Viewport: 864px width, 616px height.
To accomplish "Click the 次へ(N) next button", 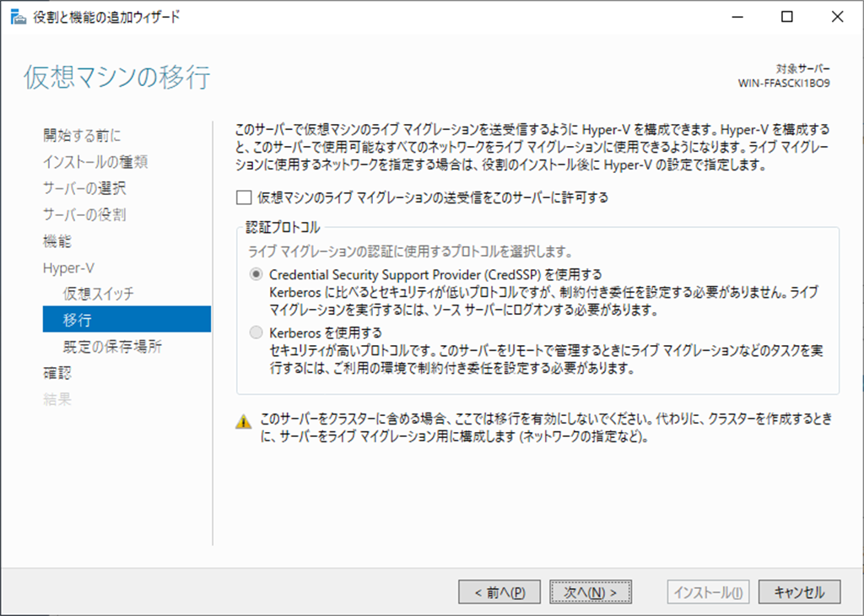I will tap(590, 592).
